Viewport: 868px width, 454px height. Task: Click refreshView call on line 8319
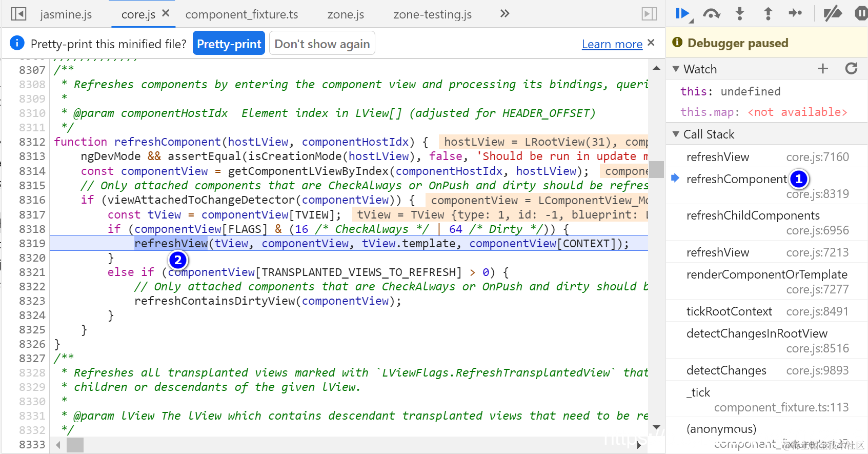[171, 243]
